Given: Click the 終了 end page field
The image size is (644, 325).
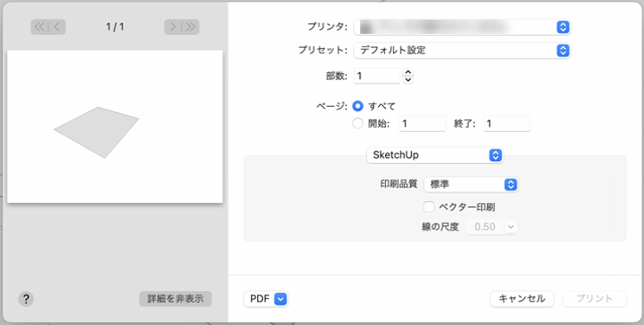Looking at the screenshot, I should [507, 124].
